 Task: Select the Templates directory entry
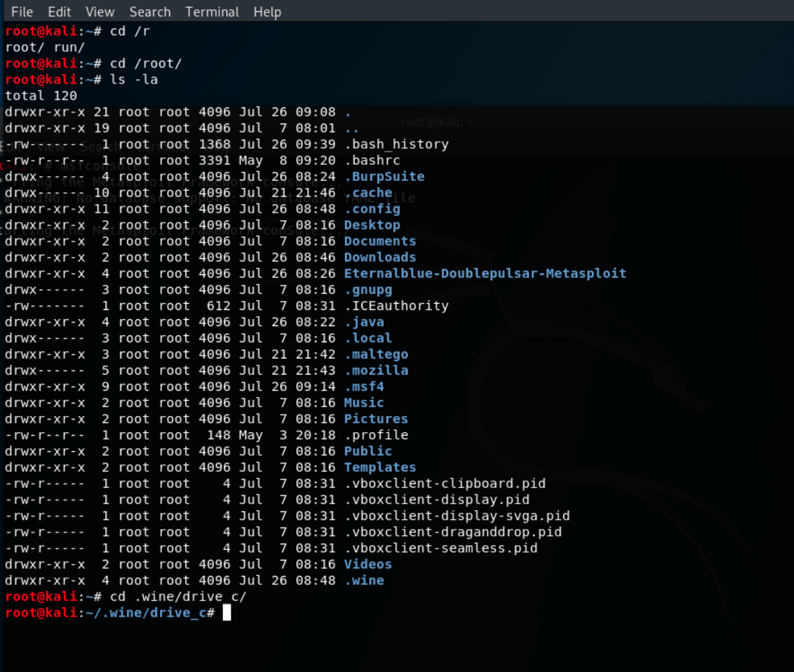(379, 467)
